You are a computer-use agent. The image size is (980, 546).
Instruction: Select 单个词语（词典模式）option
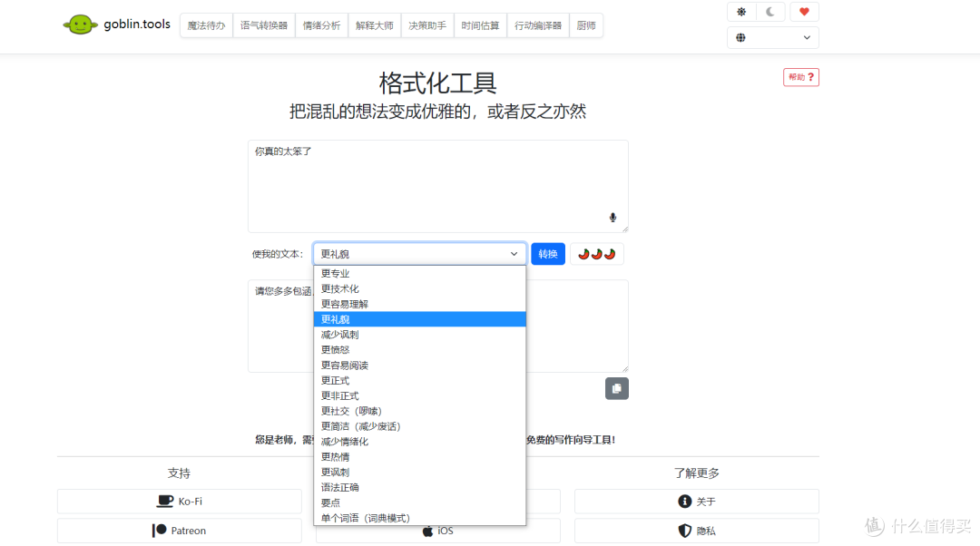tap(419, 519)
